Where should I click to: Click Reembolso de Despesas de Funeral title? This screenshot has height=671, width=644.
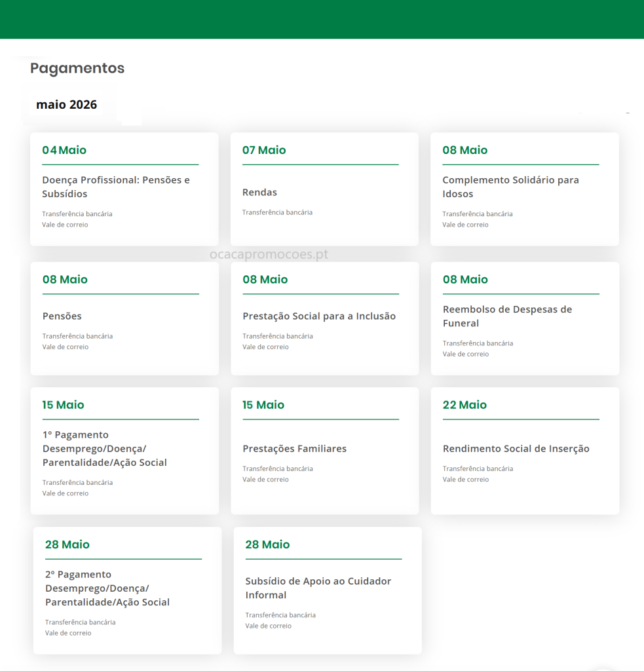[507, 316]
